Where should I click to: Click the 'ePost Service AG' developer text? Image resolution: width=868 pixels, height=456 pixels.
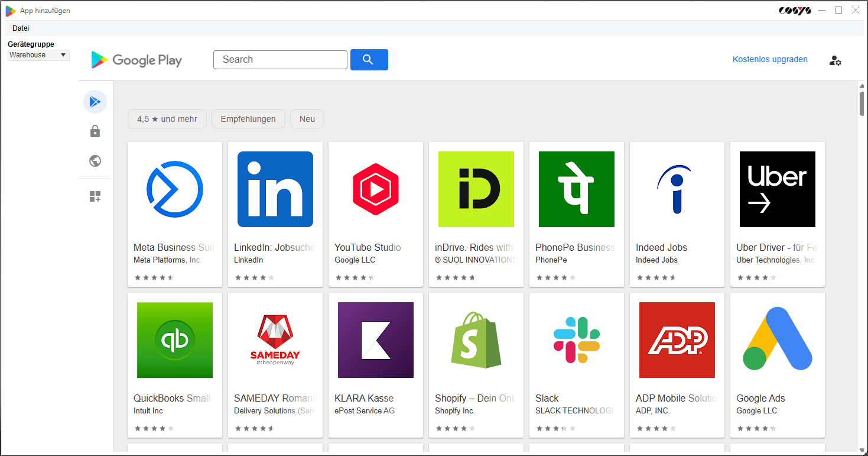click(x=365, y=411)
